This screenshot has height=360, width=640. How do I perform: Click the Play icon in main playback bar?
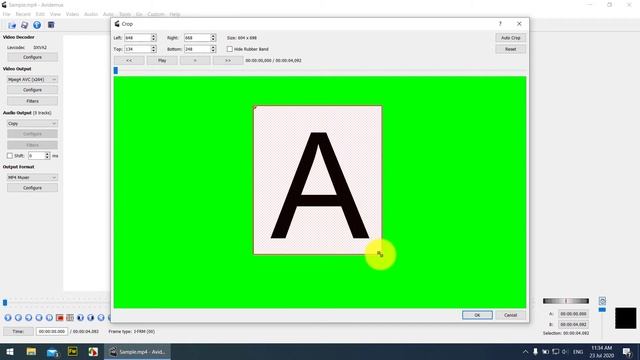tap(8, 318)
